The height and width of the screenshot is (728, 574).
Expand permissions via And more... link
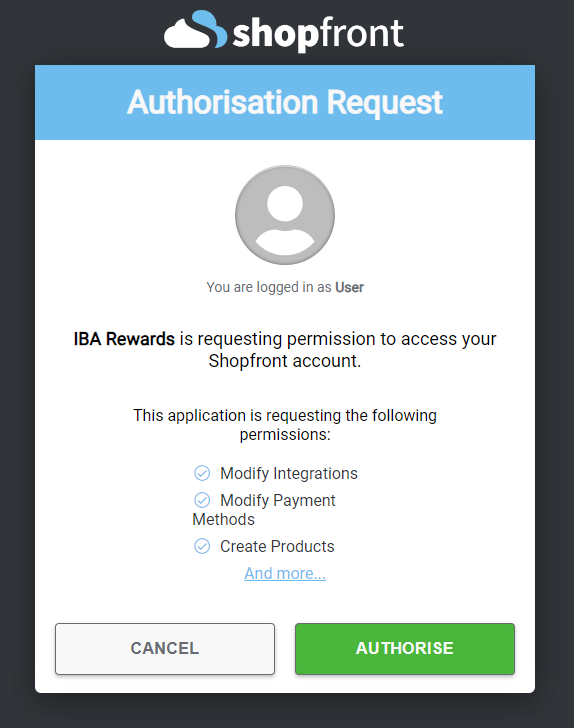(285, 573)
